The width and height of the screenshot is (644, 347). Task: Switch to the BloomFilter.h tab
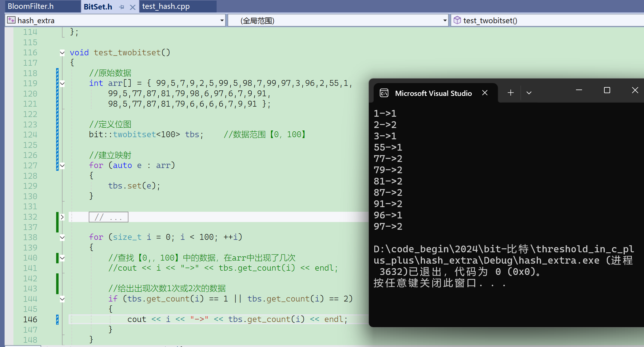(x=31, y=6)
